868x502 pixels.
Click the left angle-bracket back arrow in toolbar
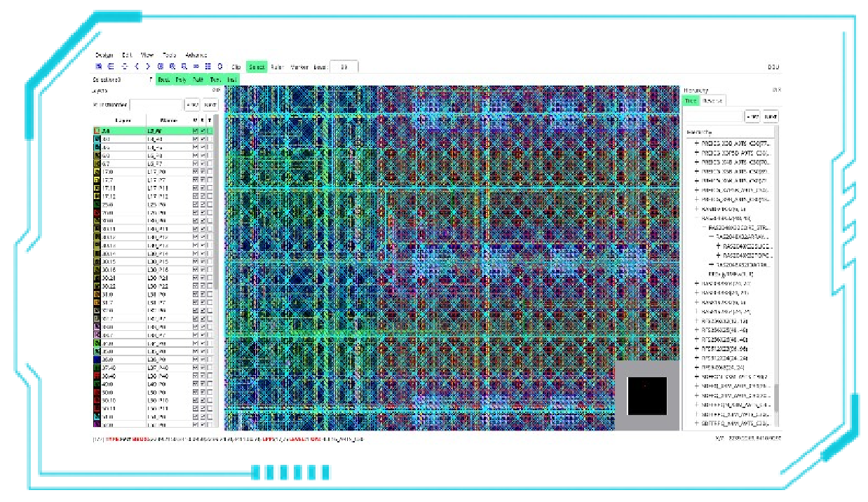point(137,67)
